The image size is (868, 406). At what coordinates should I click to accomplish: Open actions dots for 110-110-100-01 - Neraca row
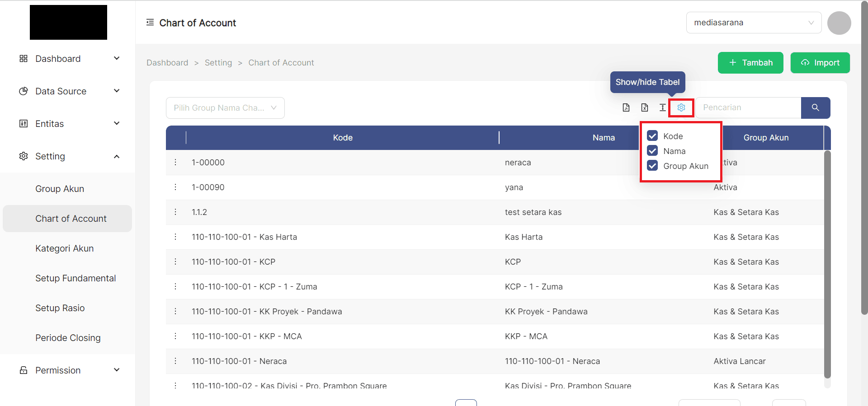click(175, 361)
